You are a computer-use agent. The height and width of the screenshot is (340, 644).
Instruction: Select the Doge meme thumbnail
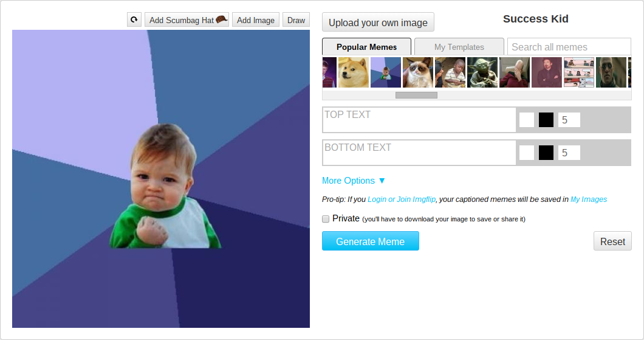(354, 72)
